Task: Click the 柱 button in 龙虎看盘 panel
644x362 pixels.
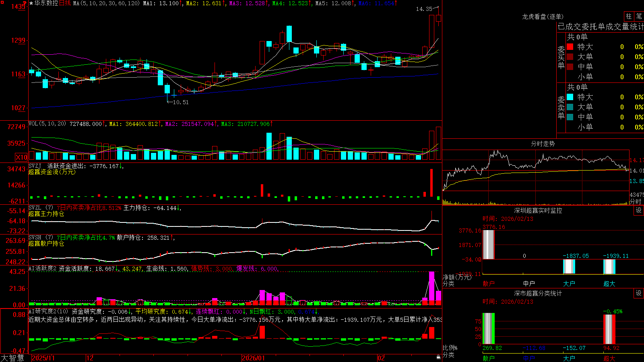Action: click(x=629, y=16)
